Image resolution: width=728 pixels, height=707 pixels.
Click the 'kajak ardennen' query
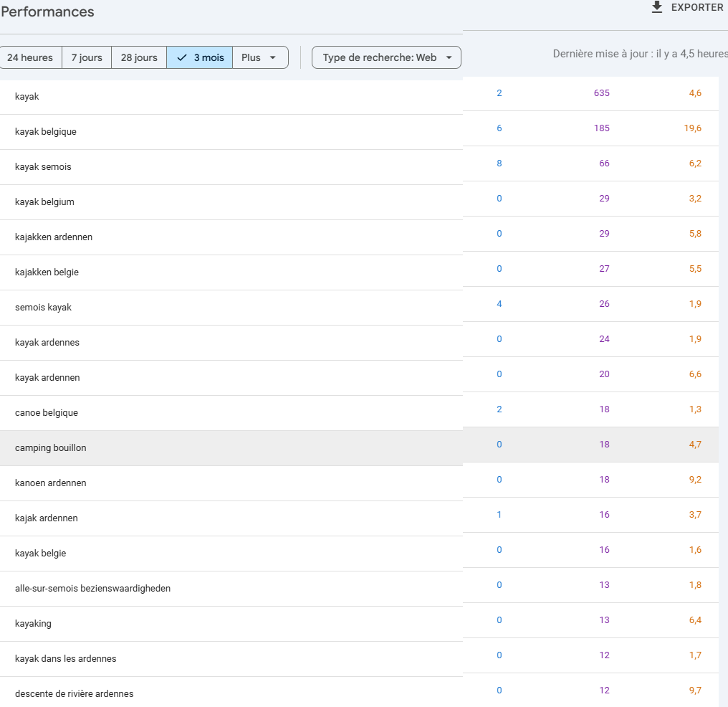47,518
